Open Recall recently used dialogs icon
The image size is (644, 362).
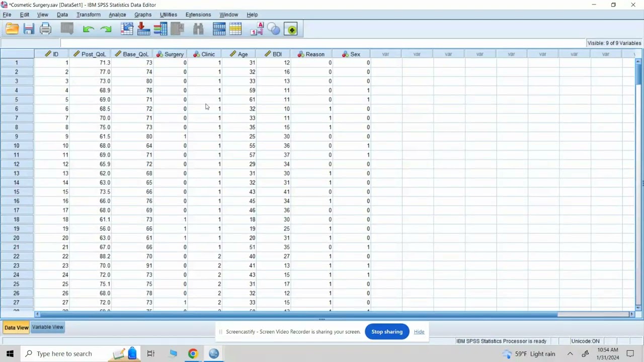coord(67,29)
